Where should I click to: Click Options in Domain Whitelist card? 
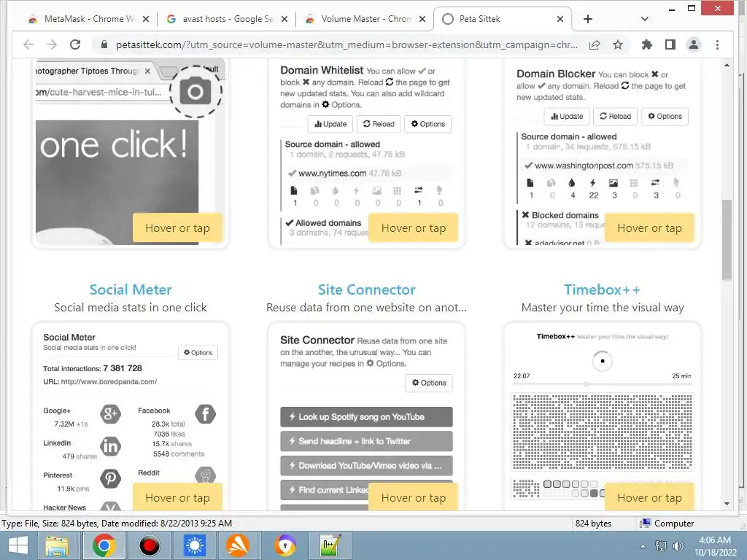point(427,124)
